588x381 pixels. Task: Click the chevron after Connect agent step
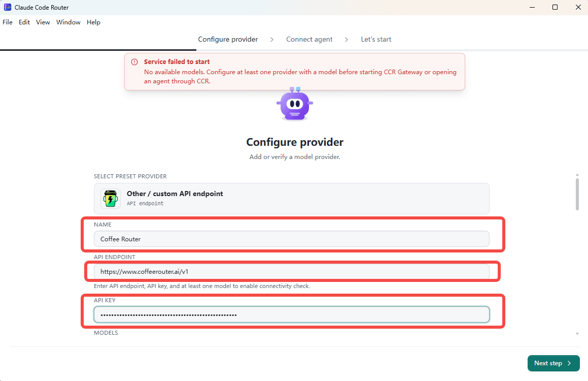tap(347, 40)
